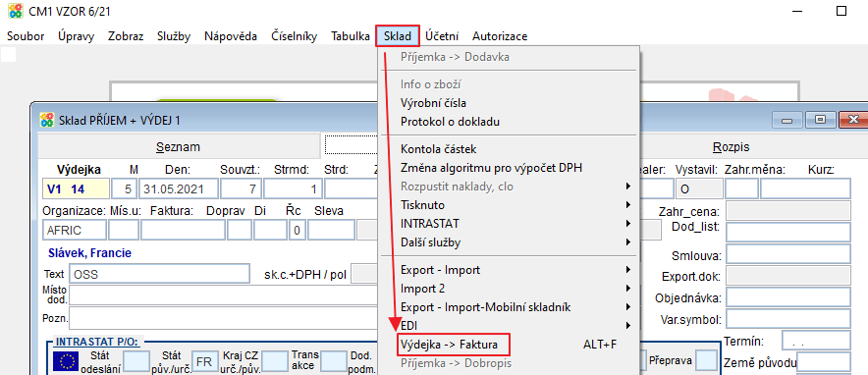Expand the Tisknuto submenu
868x375 pixels.
(508, 205)
